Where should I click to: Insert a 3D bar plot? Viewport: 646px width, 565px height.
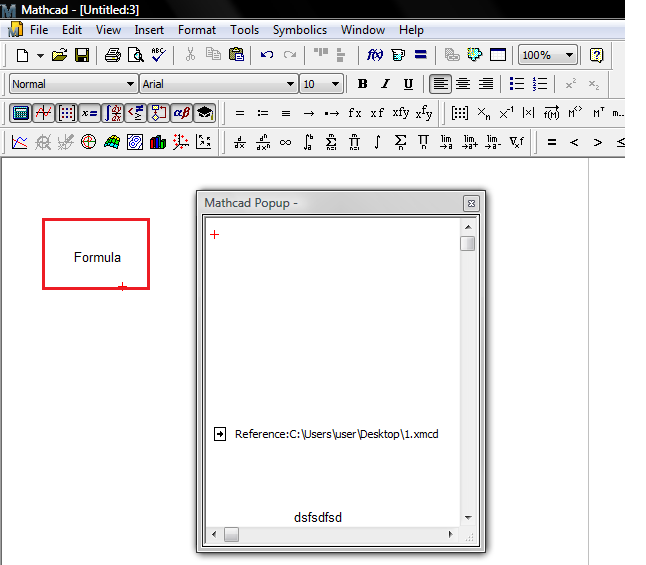coord(158,142)
